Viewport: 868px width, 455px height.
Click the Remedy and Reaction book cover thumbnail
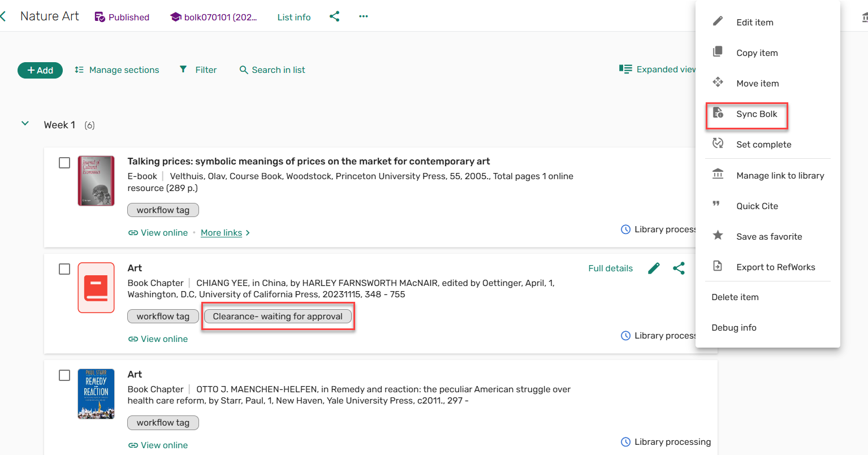(96, 394)
